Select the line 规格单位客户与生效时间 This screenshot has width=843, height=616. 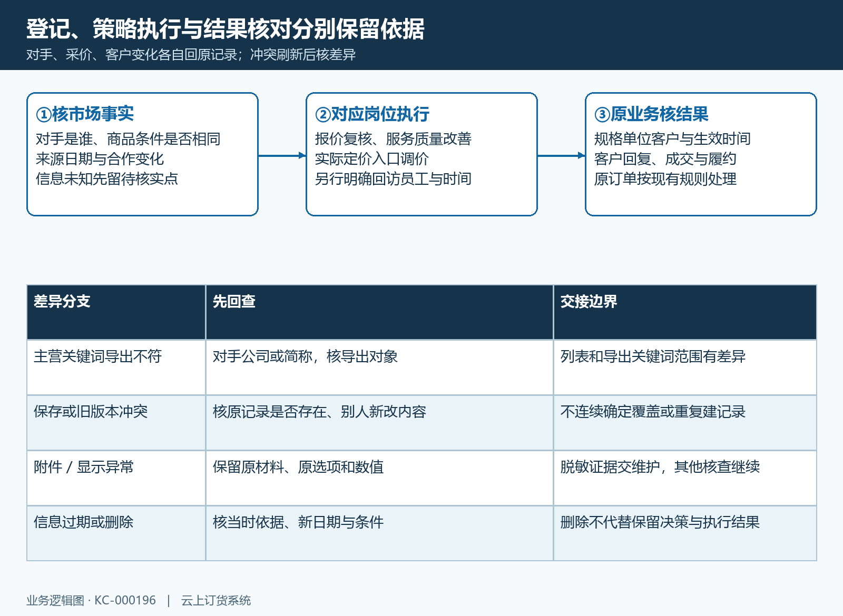pos(672,139)
